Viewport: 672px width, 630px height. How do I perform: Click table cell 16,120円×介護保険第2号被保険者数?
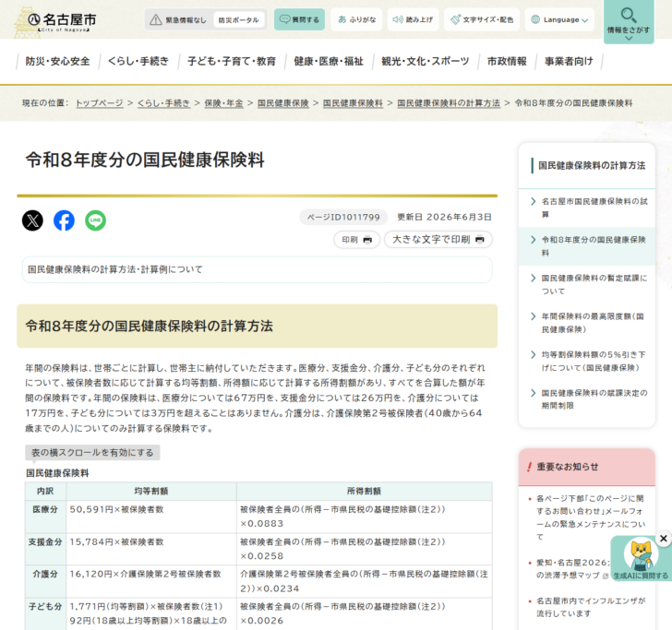point(150,581)
